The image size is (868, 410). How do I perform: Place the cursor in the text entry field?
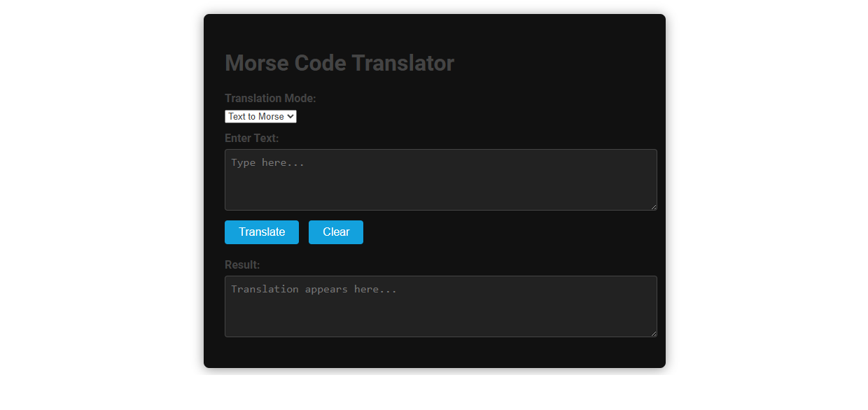click(x=440, y=179)
